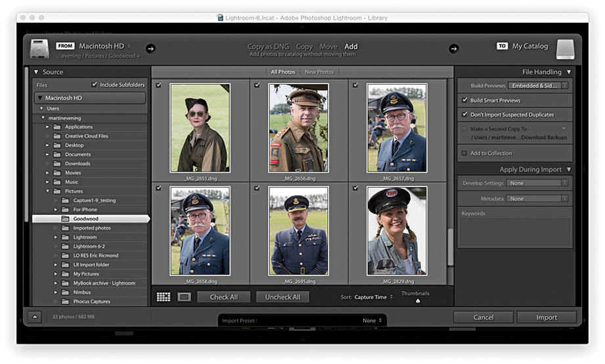605x364 pixels.
Task: Click the arrow next to Macintosh HD source
Action: pos(150,48)
